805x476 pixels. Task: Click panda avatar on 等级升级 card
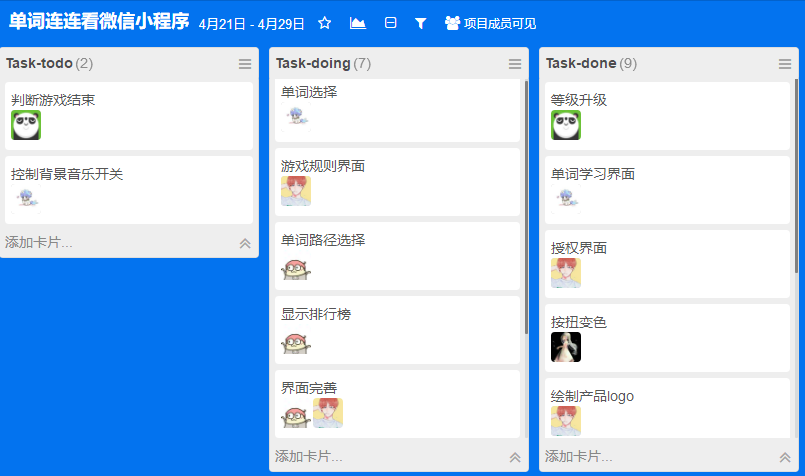(566, 125)
